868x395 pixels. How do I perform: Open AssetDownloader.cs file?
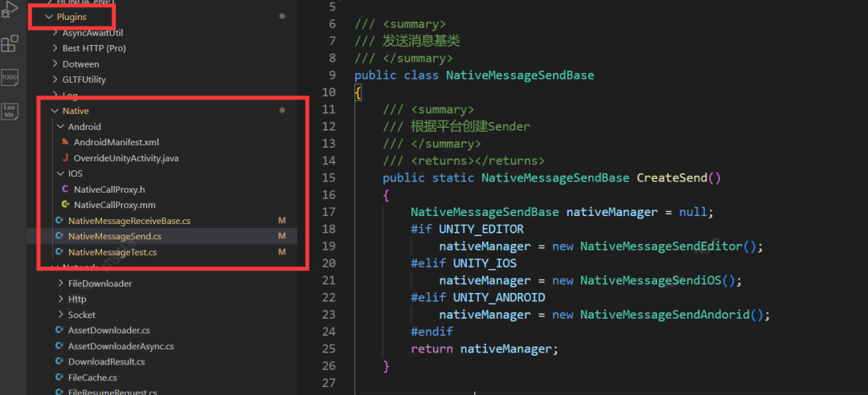click(109, 330)
